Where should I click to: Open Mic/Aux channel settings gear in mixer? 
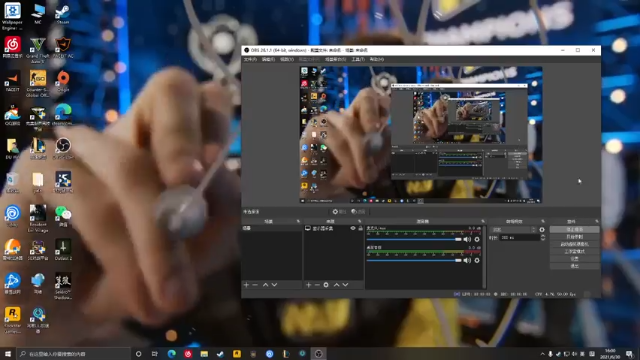point(477,239)
